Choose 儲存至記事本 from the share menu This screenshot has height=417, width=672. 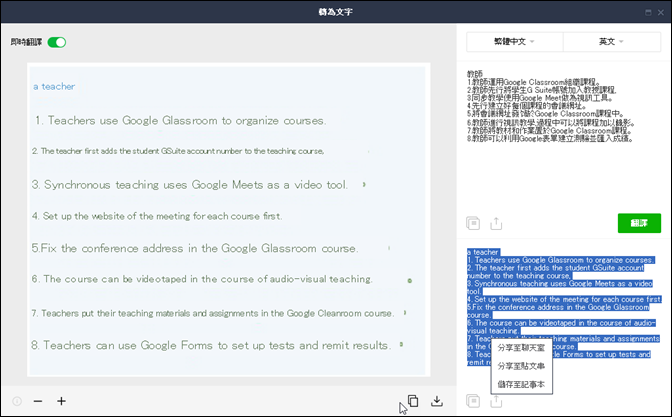[521, 384]
